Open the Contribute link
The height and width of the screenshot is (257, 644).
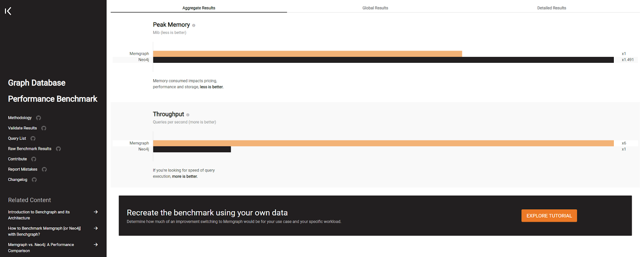tap(17, 159)
